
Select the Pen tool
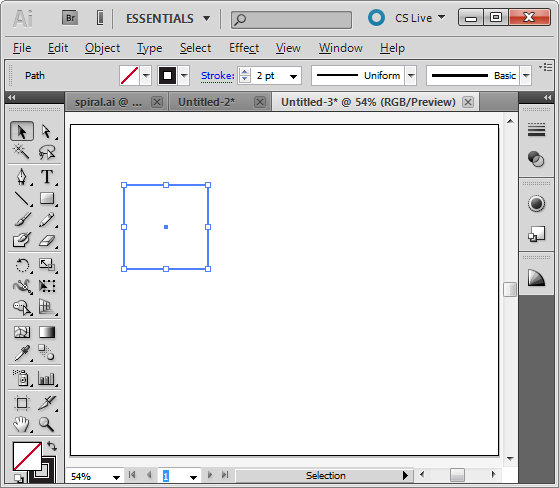click(x=21, y=177)
